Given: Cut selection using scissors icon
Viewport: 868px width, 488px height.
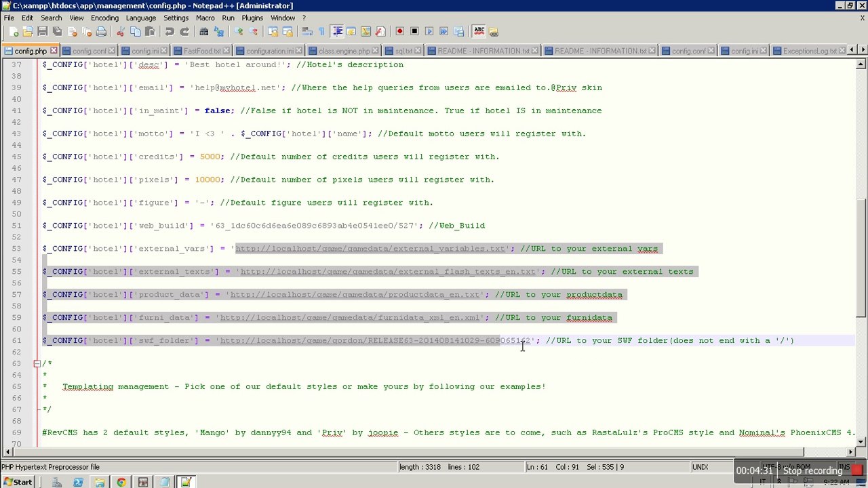Looking at the screenshot, I should click(121, 31).
